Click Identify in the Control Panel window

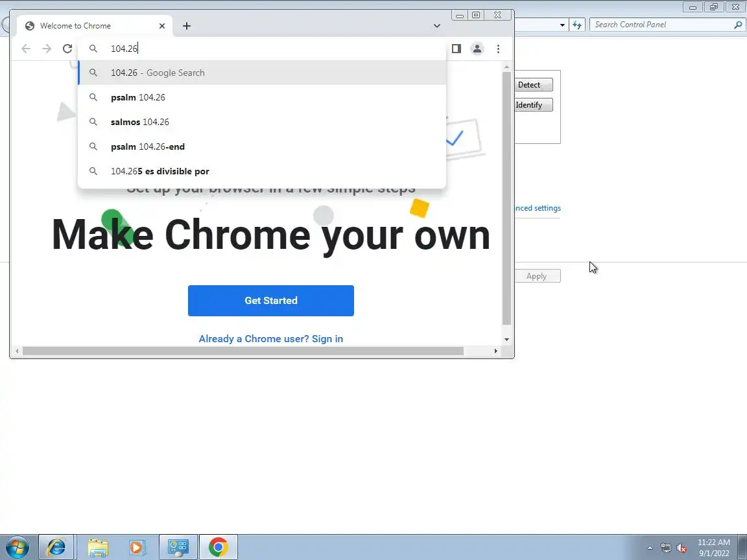click(x=533, y=105)
